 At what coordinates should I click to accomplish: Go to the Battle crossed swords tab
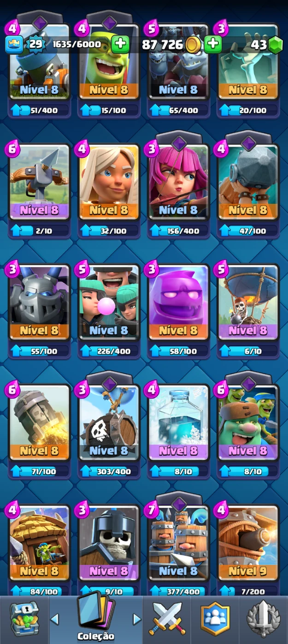[x=168, y=619]
